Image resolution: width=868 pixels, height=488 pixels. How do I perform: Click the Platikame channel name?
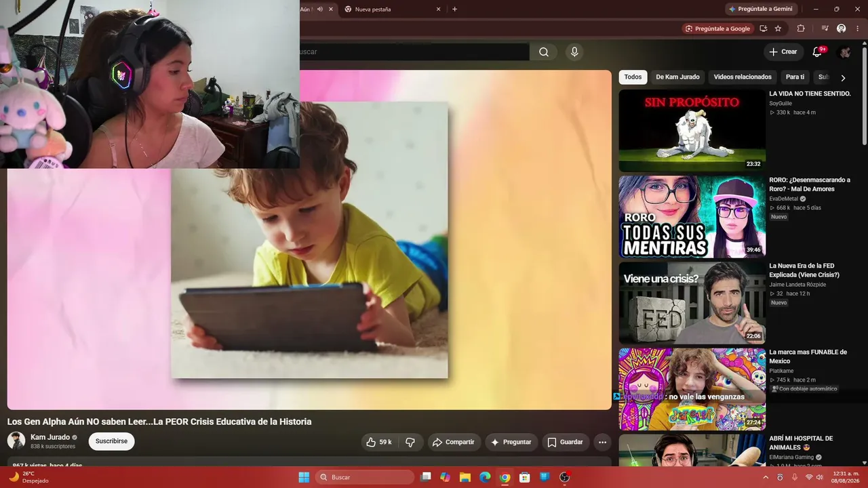tap(781, 371)
